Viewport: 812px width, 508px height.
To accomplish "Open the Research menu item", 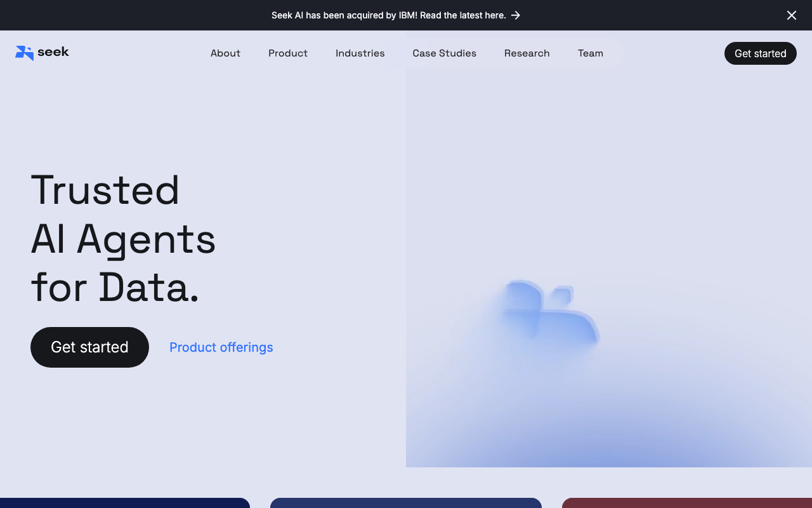I will [527, 53].
